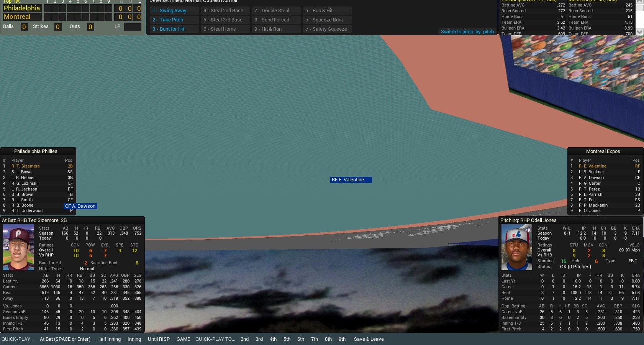Viewport: 644px width, 345px height.
Task: Quick-play to the 5th inning
Action: click(x=287, y=339)
